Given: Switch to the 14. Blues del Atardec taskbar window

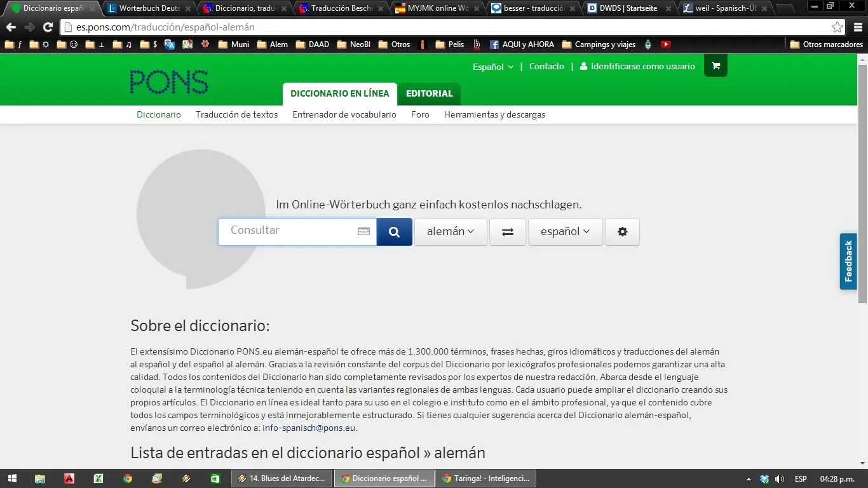Looking at the screenshot, I should click(281, 478).
